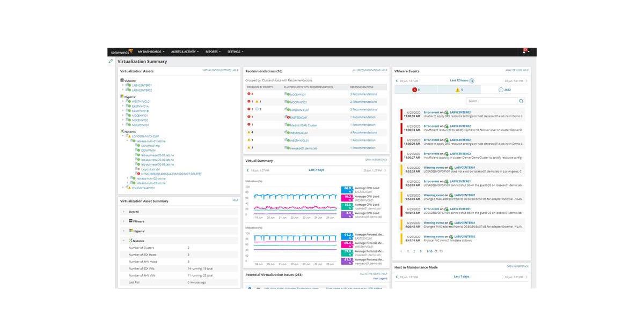
Task: Open the All Recommendations link
Action: [x=367, y=70]
